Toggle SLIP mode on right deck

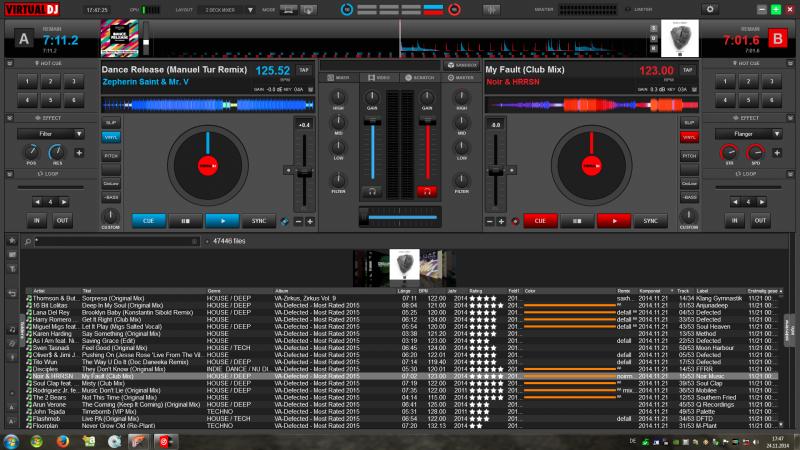click(x=689, y=121)
